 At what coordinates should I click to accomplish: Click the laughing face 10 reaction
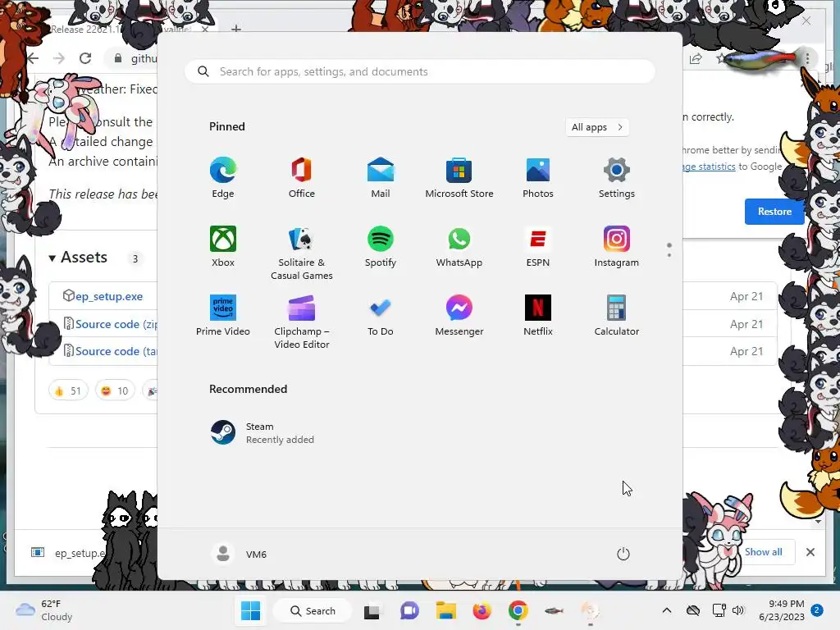(115, 391)
